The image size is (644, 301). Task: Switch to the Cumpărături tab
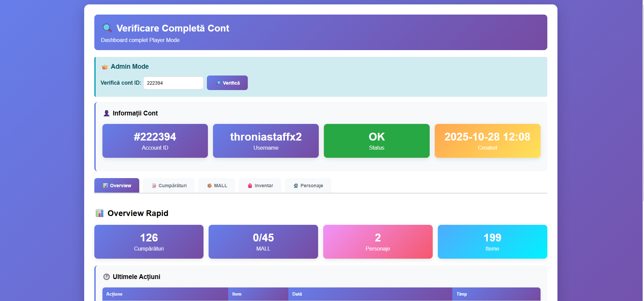168,185
